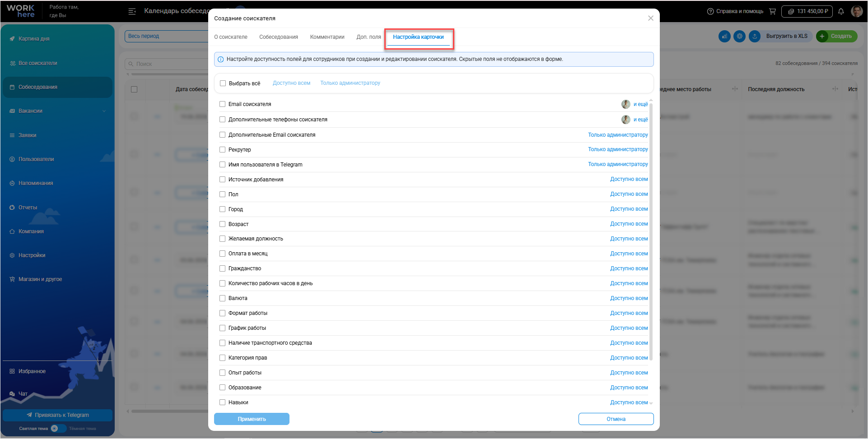Click the Только администратору bulk link
Viewport: 868px width, 439px height.
[x=350, y=83]
